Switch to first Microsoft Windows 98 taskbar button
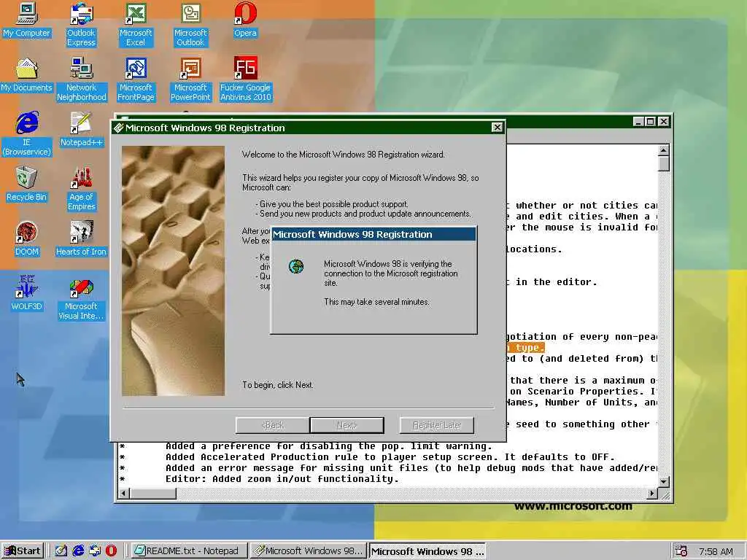The image size is (747, 560). [x=308, y=551]
